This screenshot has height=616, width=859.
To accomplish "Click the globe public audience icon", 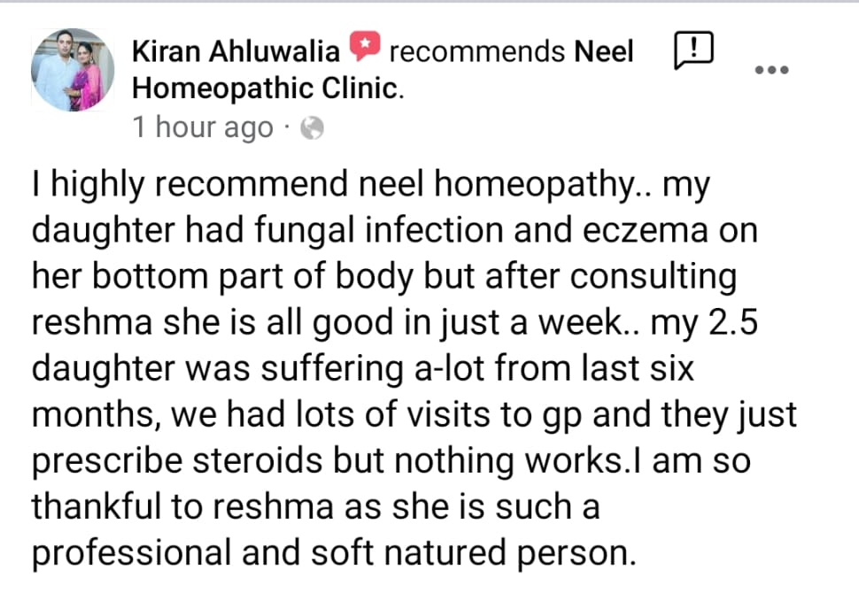I will point(313,129).
